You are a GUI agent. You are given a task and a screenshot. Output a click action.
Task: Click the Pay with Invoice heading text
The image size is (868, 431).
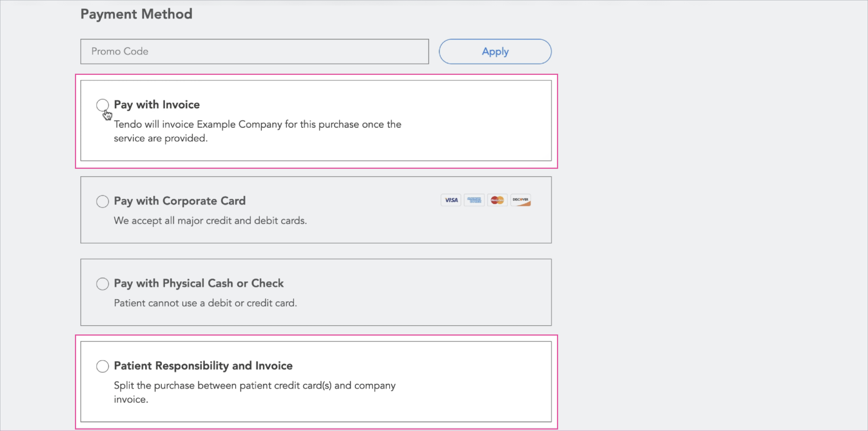coord(157,105)
